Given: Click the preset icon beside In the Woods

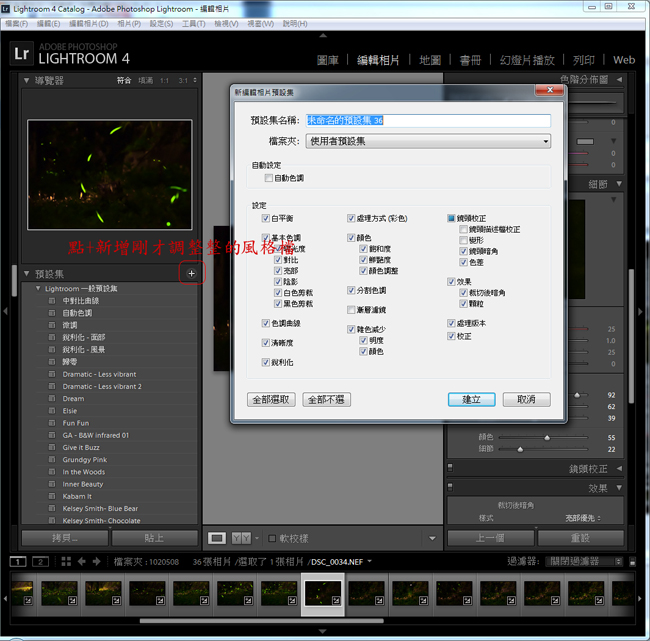Looking at the screenshot, I should click(52, 472).
